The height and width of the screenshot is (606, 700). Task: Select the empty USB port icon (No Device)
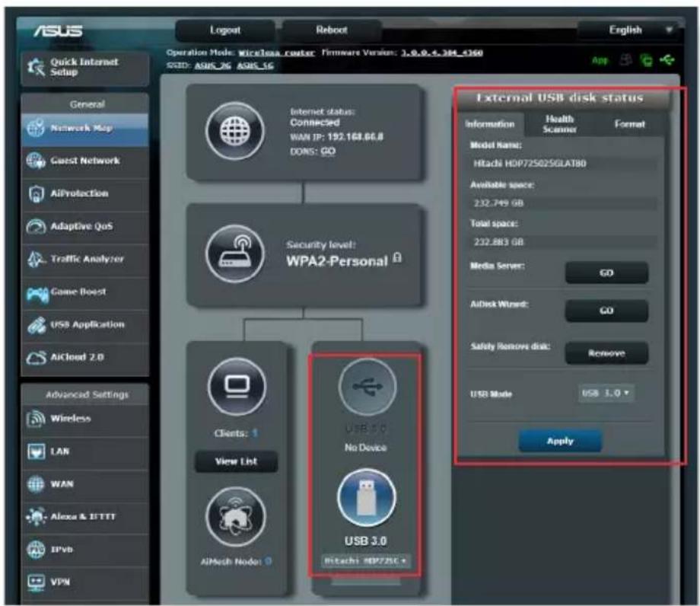tap(367, 387)
